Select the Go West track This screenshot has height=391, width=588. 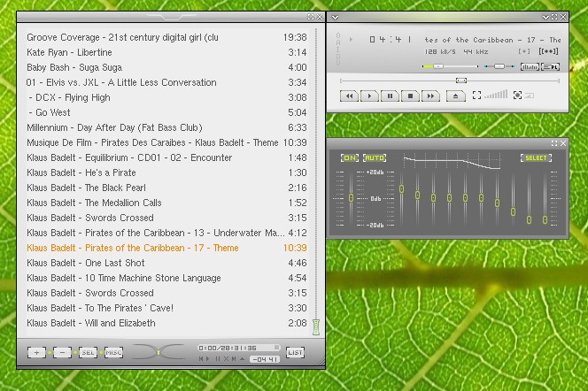(166, 112)
